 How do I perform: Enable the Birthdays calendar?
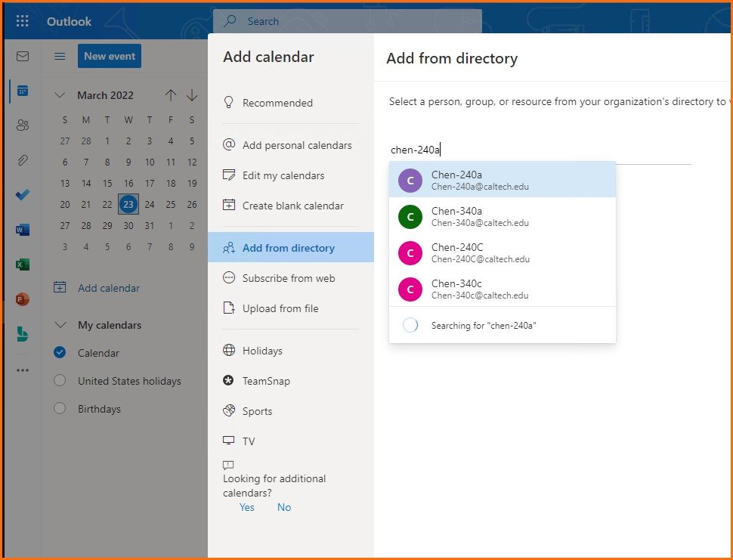(x=60, y=409)
